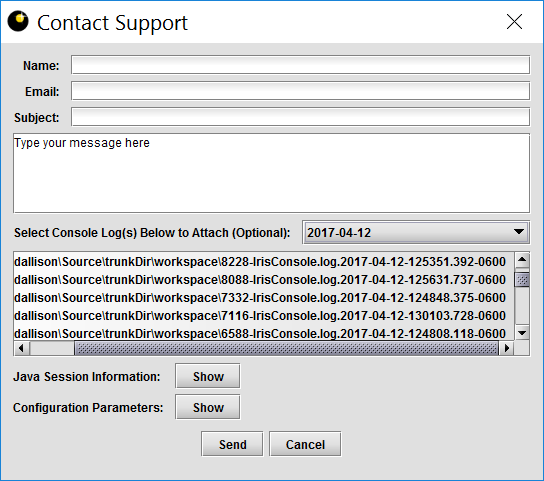Show Java Session Information
The image size is (544, 481).
click(x=208, y=377)
